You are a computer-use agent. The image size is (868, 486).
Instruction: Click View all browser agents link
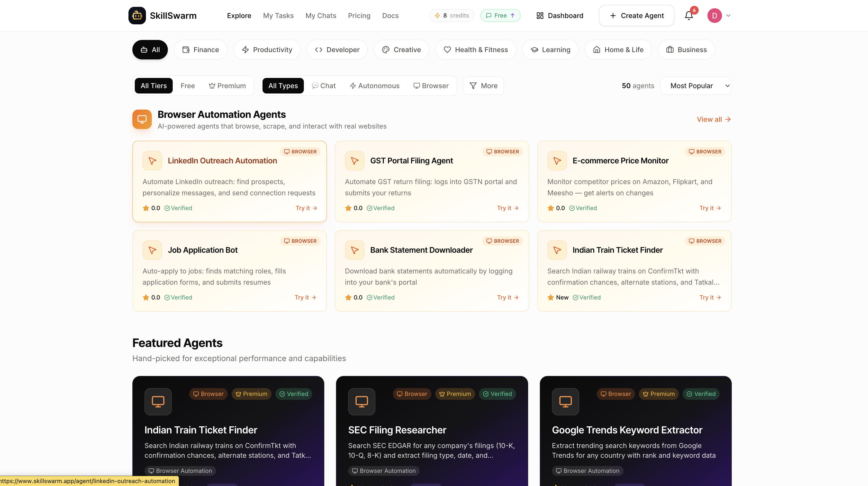[713, 119]
